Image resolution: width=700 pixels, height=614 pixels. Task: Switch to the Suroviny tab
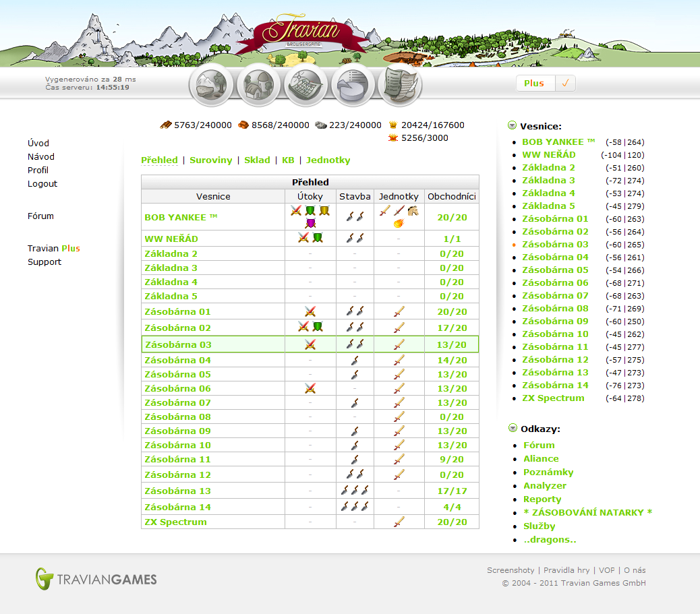(x=210, y=160)
